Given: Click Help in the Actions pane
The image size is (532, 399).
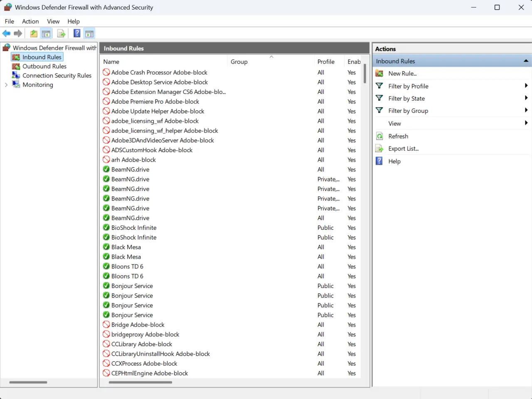Looking at the screenshot, I should 394,161.
